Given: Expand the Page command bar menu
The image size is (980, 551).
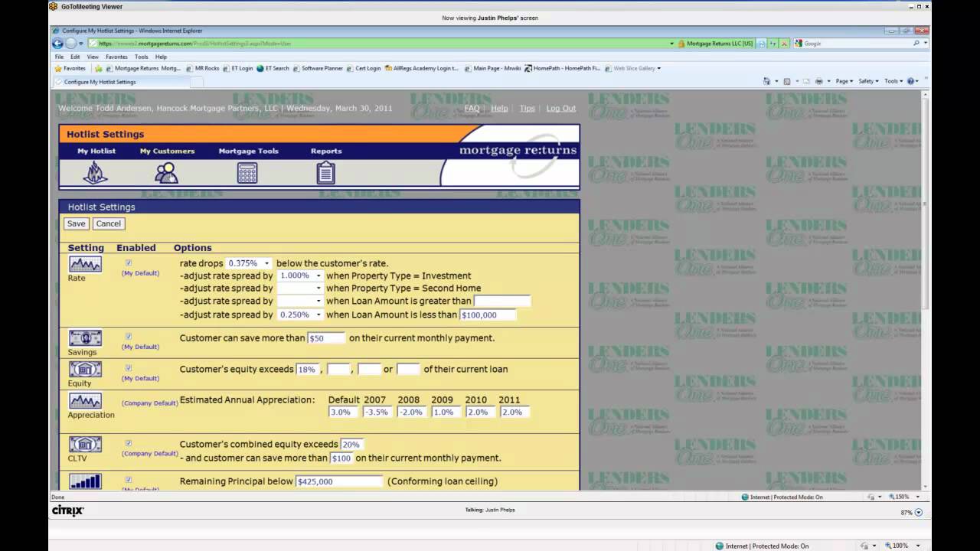Looking at the screenshot, I should (x=844, y=81).
